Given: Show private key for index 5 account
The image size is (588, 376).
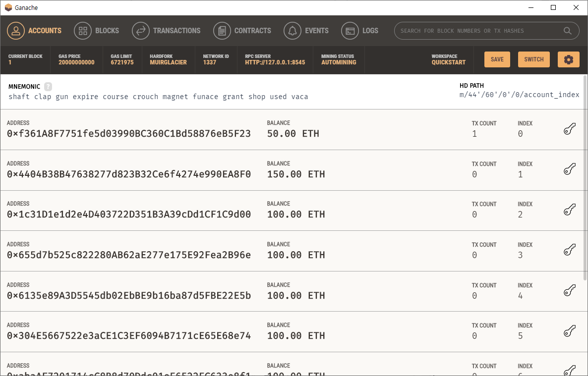Looking at the screenshot, I should coord(570,331).
